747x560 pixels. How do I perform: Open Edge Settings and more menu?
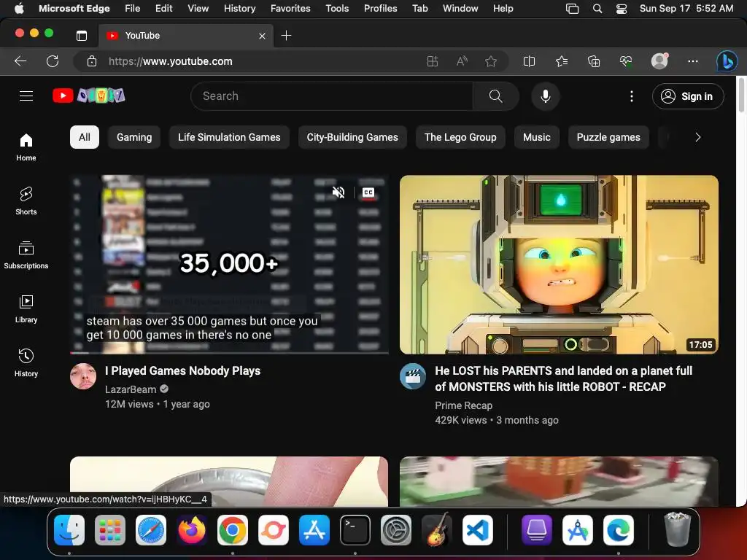(x=693, y=61)
